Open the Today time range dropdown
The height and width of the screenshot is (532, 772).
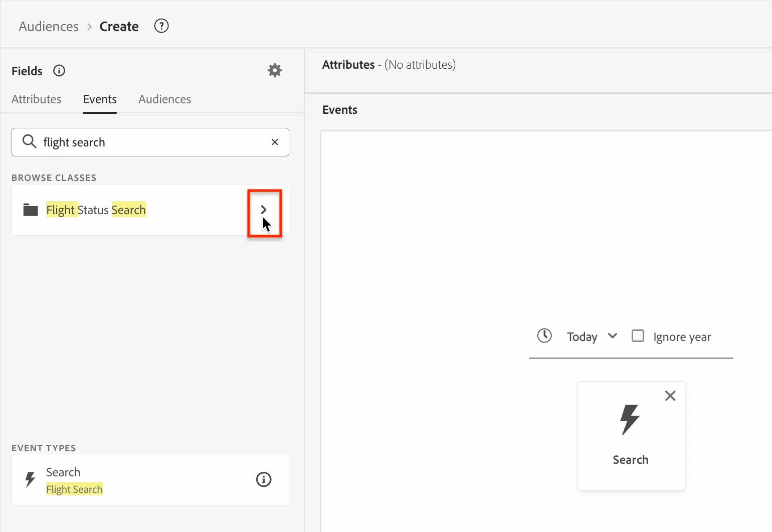pyautogui.click(x=592, y=336)
